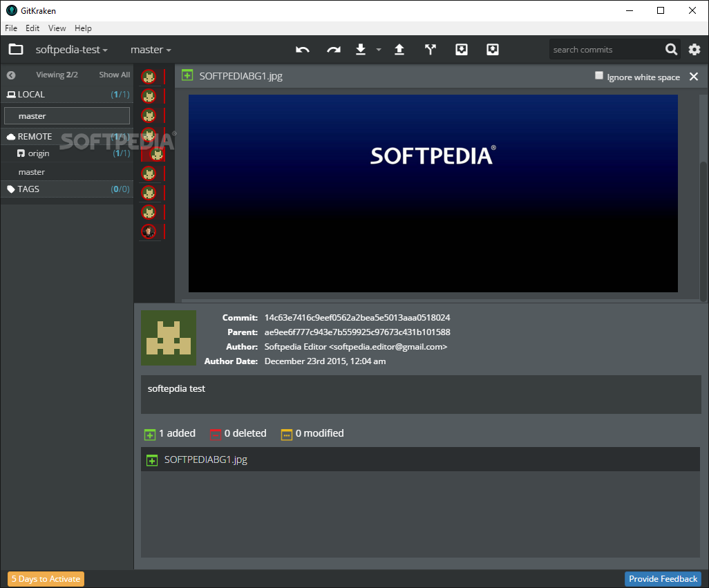Undo with the curved left arrow

click(x=303, y=50)
